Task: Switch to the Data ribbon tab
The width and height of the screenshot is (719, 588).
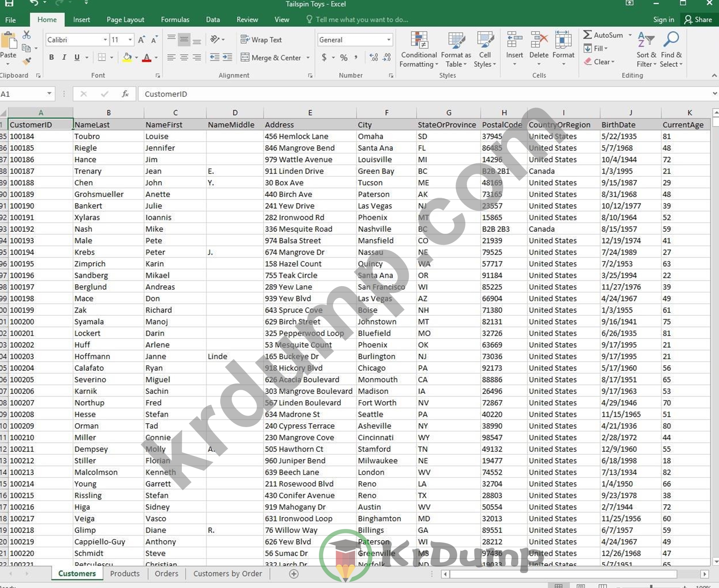Action: click(x=213, y=19)
